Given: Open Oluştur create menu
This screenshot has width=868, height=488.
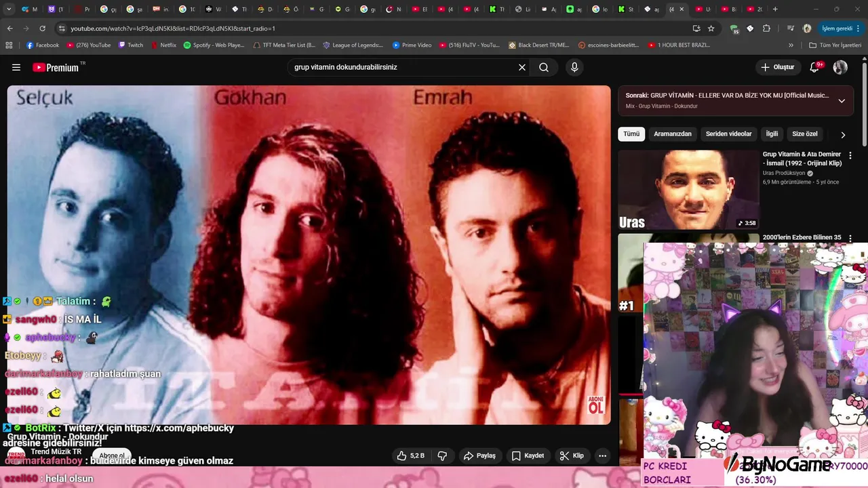Looking at the screenshot, I should tap(777, 67).
